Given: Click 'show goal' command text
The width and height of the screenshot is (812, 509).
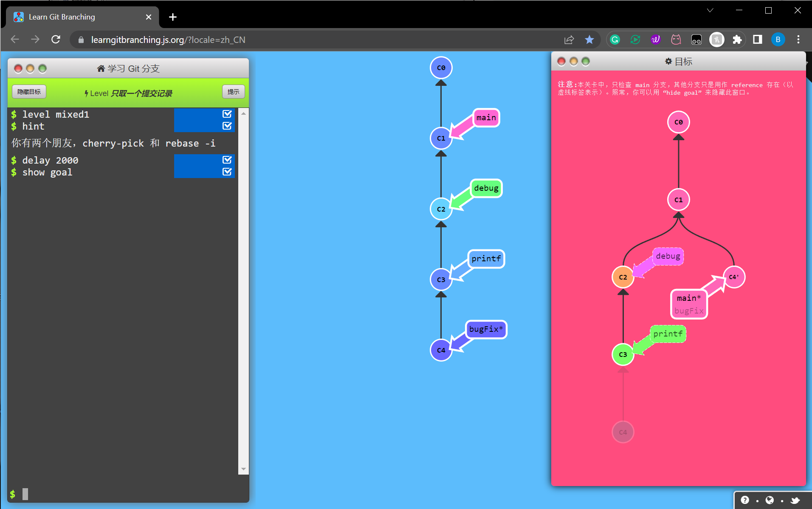Looking at the screenshot, I should (x=47, y=172).
